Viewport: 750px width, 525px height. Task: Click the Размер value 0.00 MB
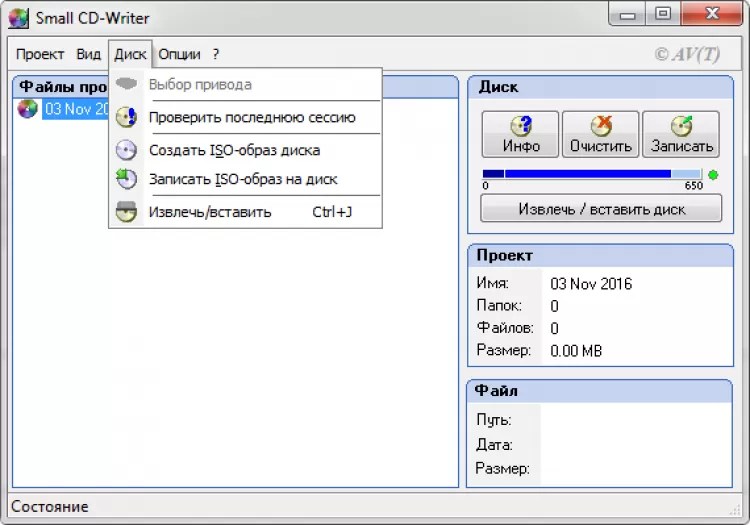576,350
